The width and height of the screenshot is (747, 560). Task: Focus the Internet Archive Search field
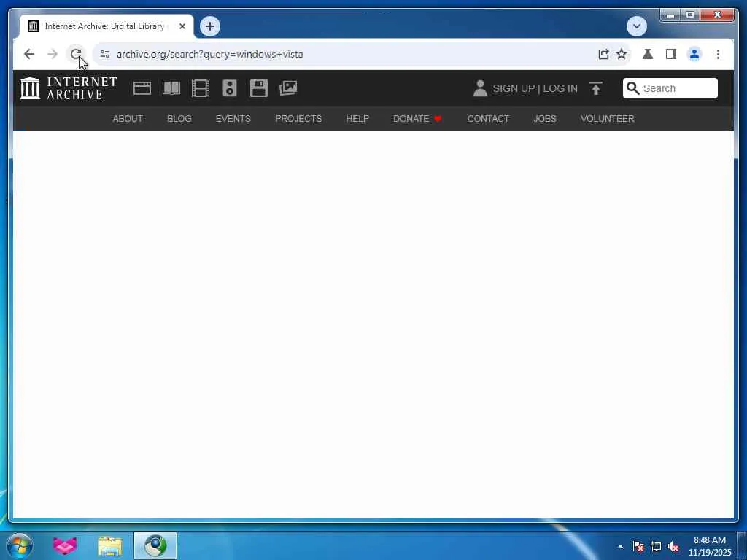[x=670, y=88]
